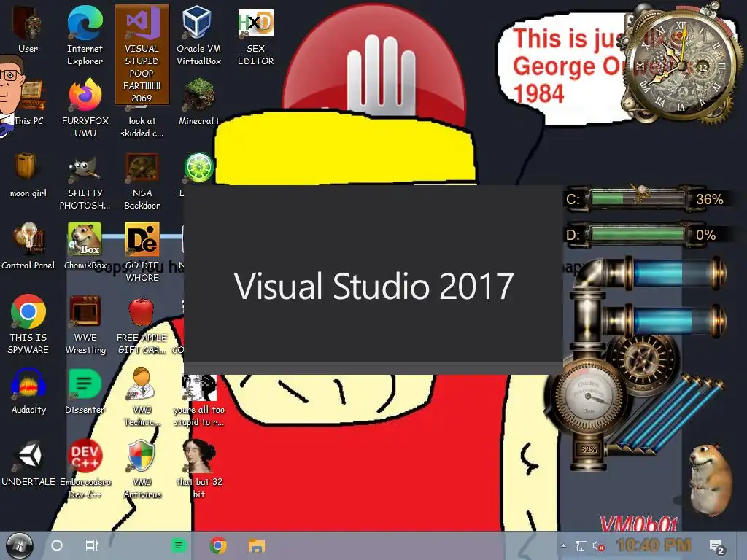Open the SEX EDITOR HxD icon

pyautogui.click(x=256, y=37)
